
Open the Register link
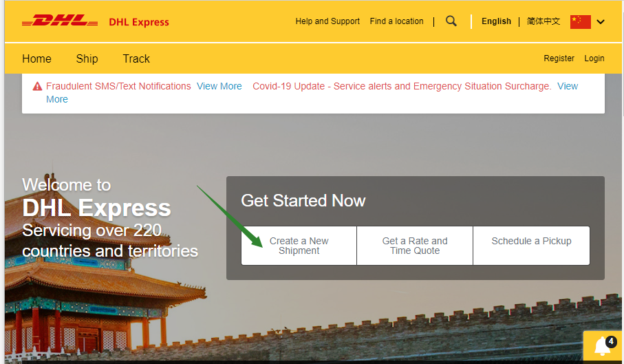pyautogui.click(x=559, y=58)
